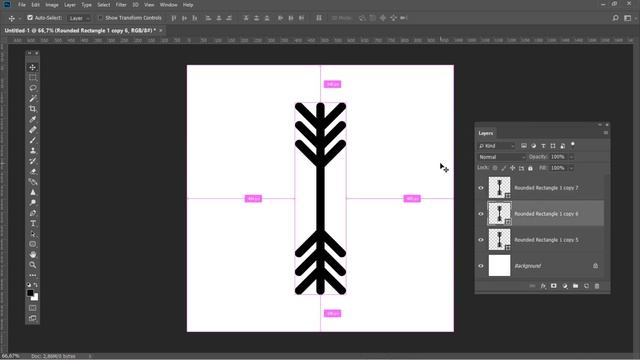The image size is (640, 360).
Task: Toggle the Auto-Select checkbox
Action: [30, 18]
